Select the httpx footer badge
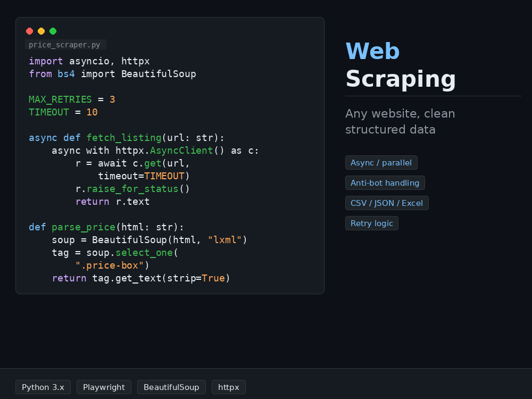Screen dimensions: 532x399 coord(229,387)
